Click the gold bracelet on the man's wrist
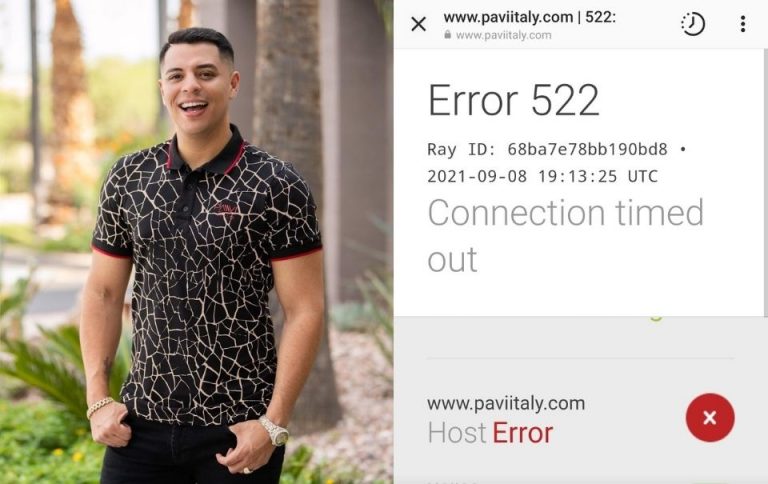 pos(100,407)
